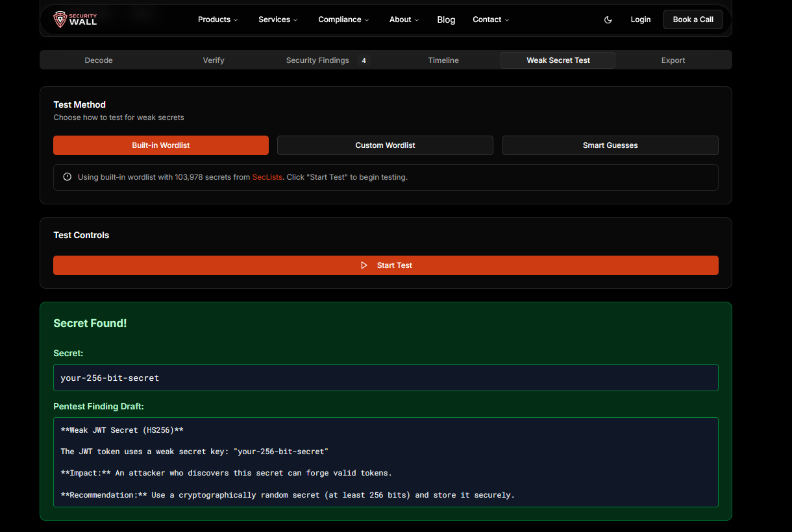Open the SecLists link

267,177
